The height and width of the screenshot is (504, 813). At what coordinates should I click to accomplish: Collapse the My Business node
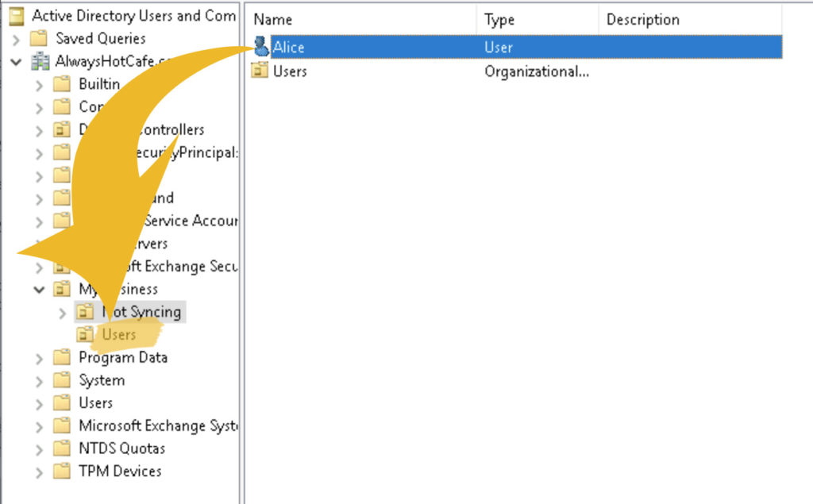point(39,289)
